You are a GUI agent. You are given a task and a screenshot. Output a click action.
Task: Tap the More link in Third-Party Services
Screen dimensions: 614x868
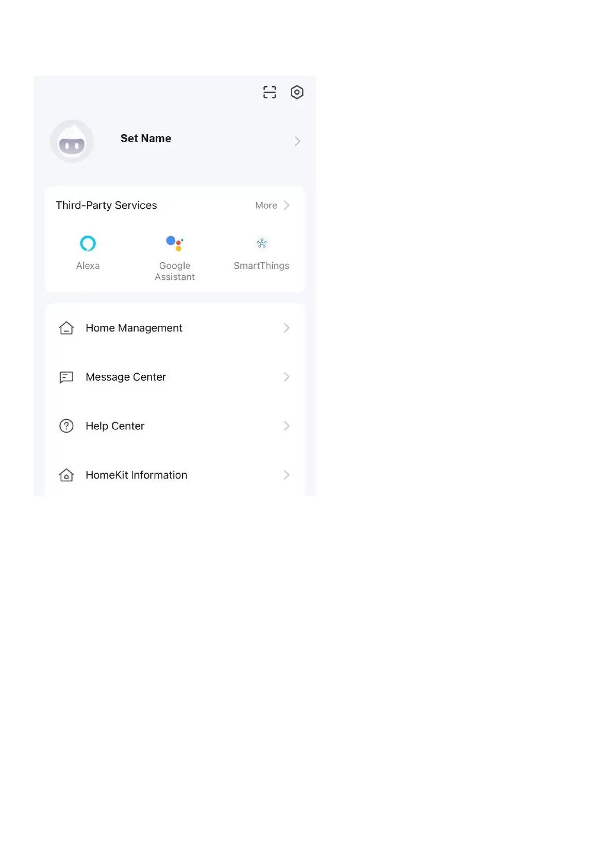pyautogui.click(x=266, y=205)
